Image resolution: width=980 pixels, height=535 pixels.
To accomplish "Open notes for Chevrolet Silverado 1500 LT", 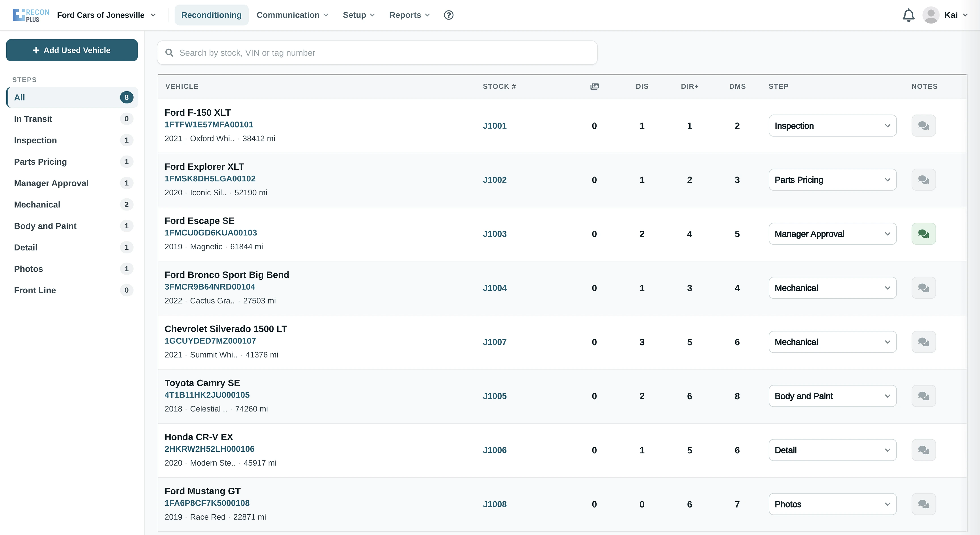I will pyautogui.click(x=923, y=342).
